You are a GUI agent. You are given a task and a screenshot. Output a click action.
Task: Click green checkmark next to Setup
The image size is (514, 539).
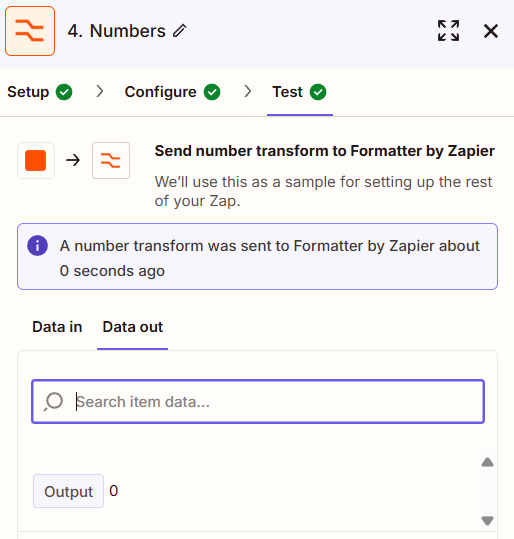pos(64,92)
